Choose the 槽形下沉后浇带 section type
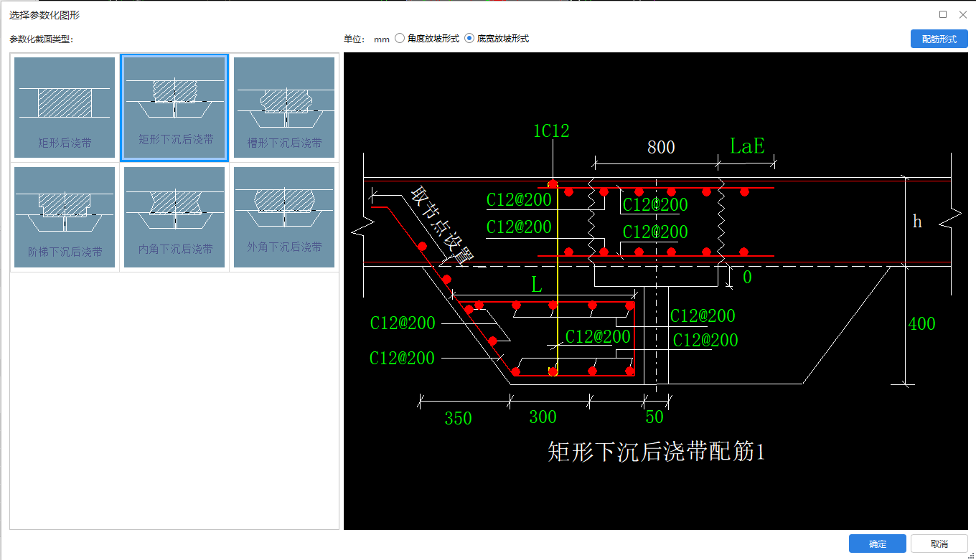The width and height of the screenshot is (976, 560). coord(284,108)
